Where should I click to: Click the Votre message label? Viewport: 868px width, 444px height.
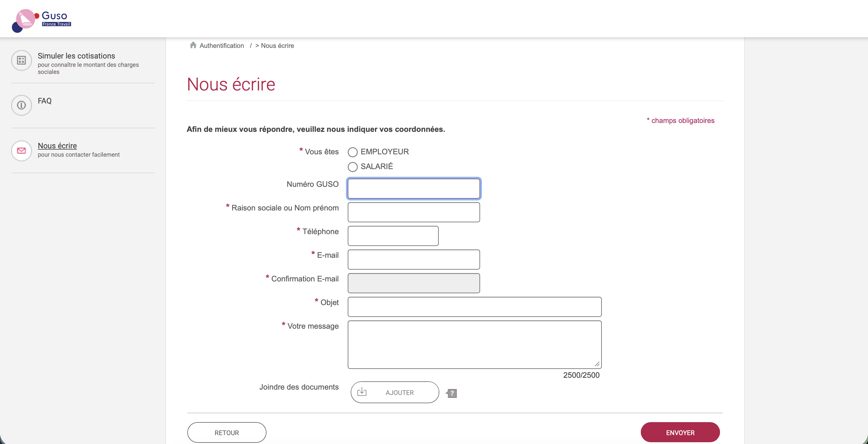[313, 326]
